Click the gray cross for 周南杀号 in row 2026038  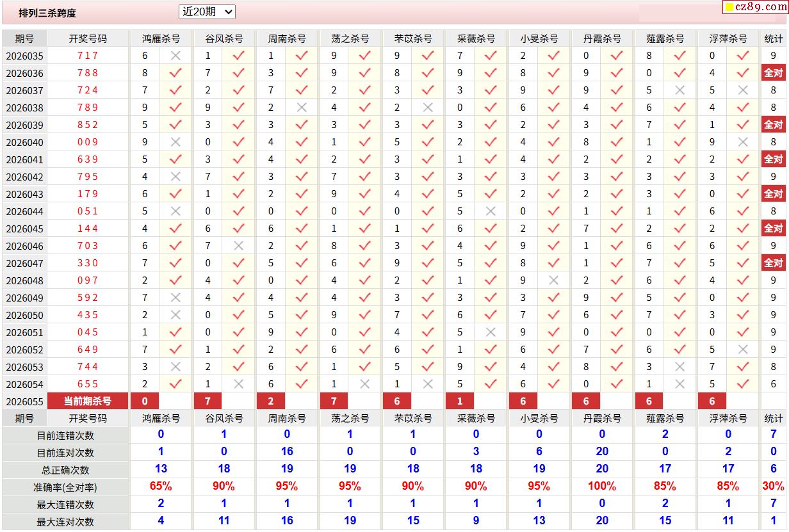click(x=301, y=108)
